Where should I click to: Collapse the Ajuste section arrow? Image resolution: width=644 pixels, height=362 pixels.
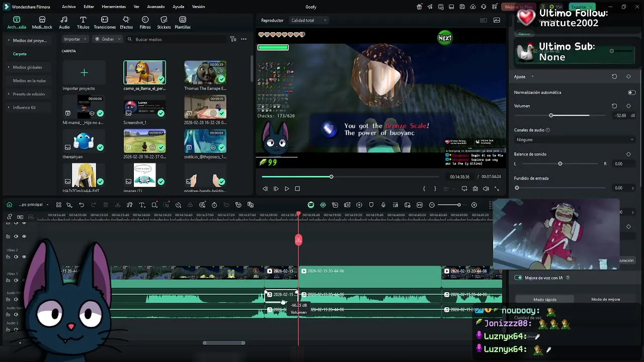(x=532, y=77)
